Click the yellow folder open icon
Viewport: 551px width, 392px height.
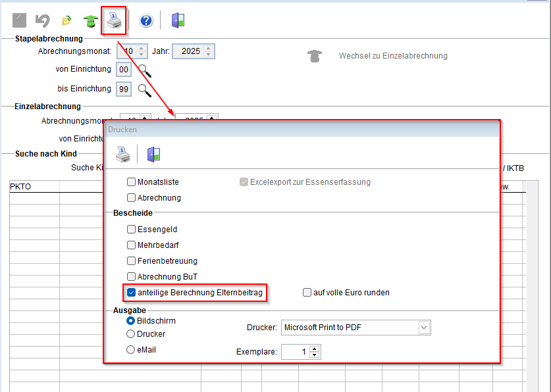click(66, 20)
